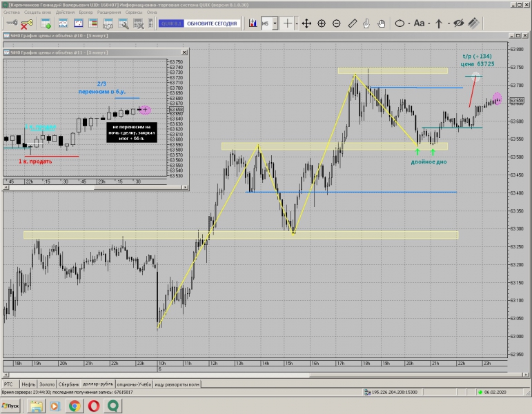Select the доллар-рубль tab
Screen dimensions: 532x414
tap(98, 384)
